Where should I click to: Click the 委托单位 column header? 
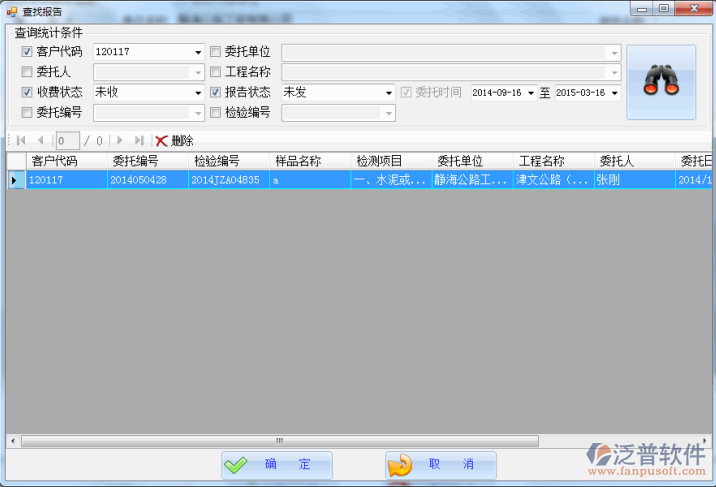[x=473, y=161]
